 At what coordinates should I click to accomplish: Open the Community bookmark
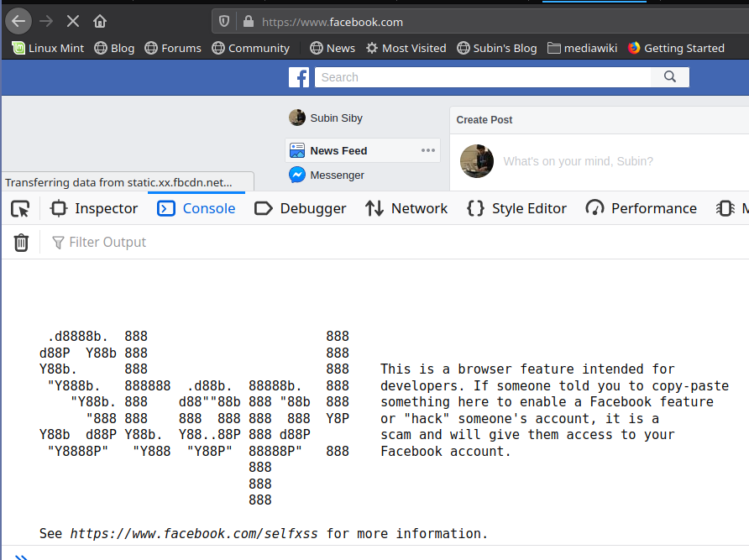(x=251, y=48)
